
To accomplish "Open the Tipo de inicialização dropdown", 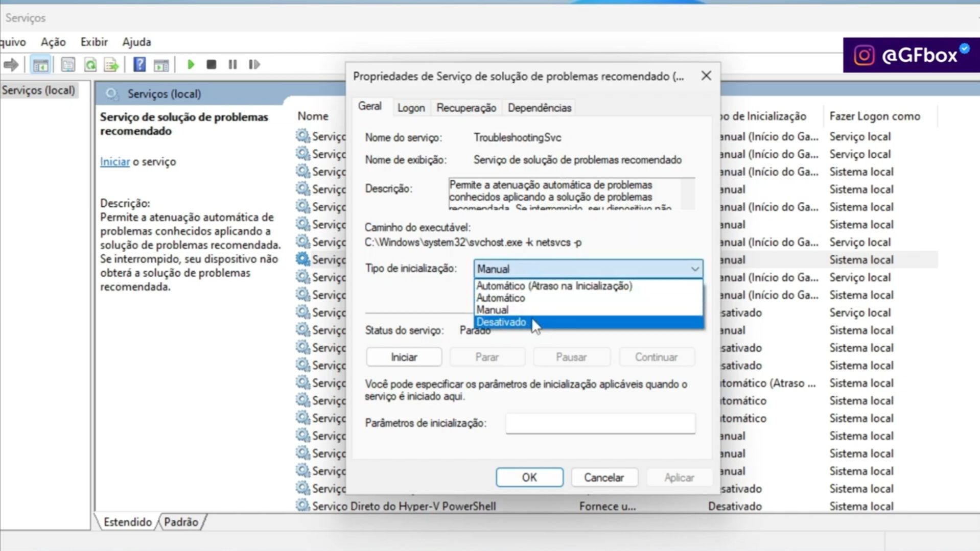I will coord(693,269).
